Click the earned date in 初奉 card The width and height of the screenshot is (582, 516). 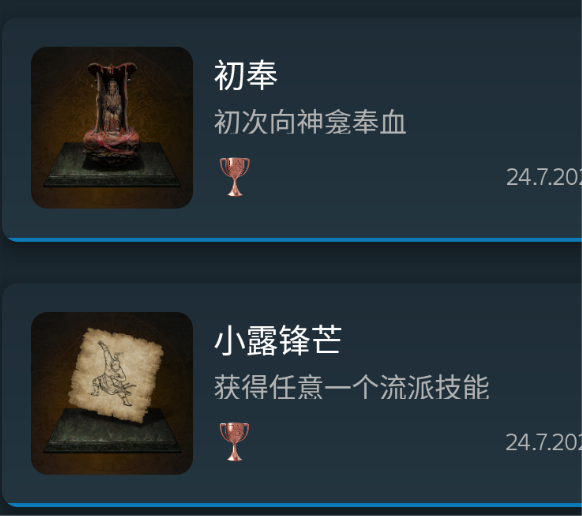tap(544, 177)
